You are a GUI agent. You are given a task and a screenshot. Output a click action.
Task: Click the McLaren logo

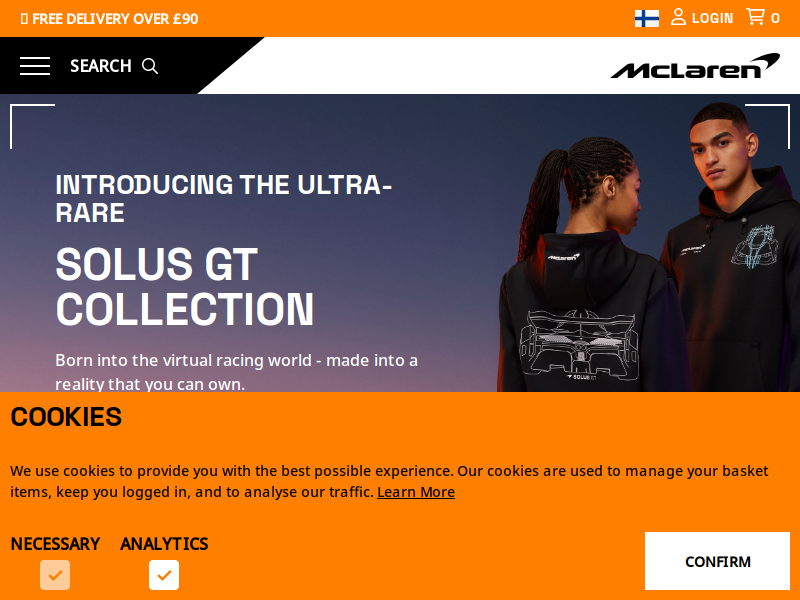[x=695, y=66]
